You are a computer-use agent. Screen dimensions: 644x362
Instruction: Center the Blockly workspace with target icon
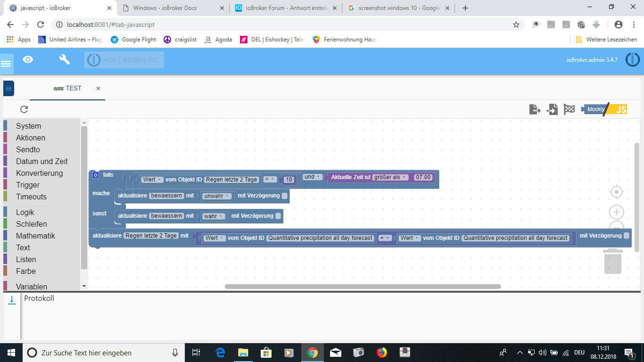pyautogui.click(x=616, y=192)
